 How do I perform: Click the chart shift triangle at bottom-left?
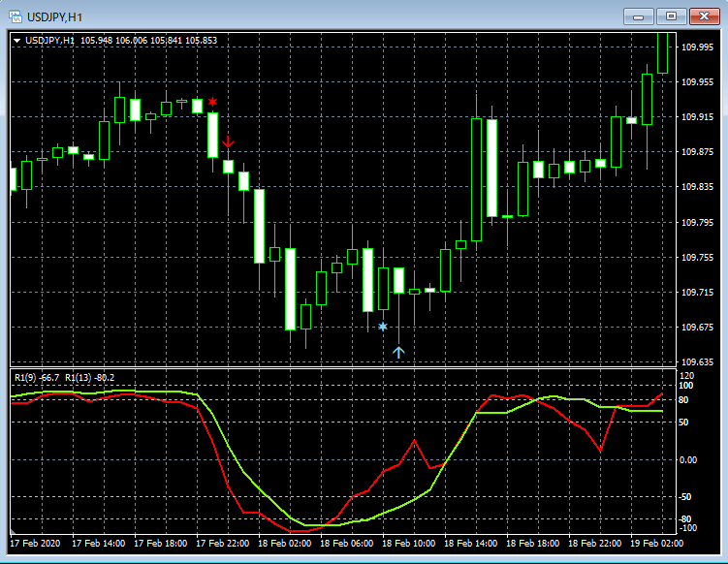pos(13,530)
